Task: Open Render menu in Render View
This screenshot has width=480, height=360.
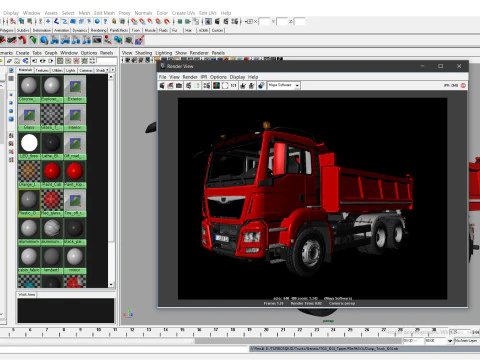Action: click(190, 77)
